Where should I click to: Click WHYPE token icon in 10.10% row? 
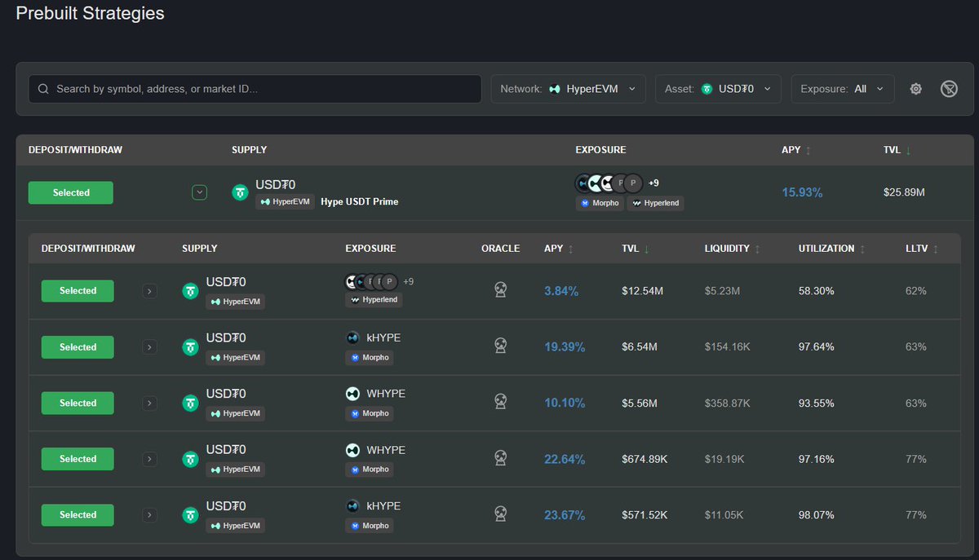pyautogui.click(x=352, y=394)
